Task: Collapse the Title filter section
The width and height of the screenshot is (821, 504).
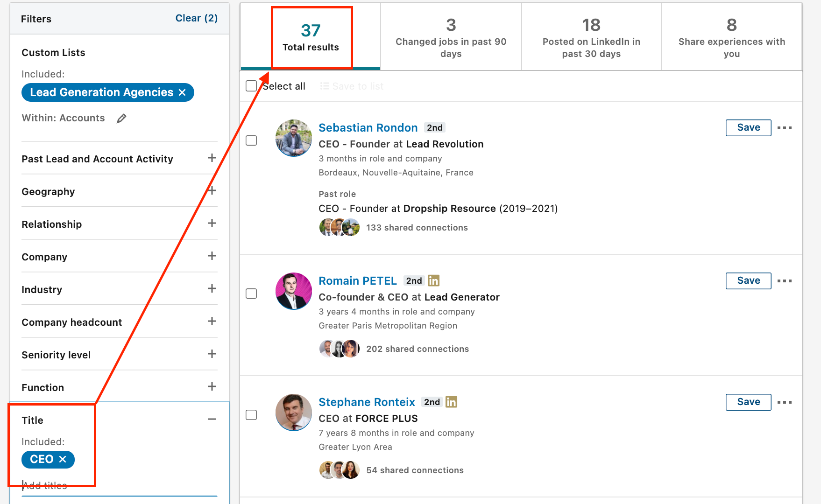Action: pyautogui.click(x=212, y=420)
